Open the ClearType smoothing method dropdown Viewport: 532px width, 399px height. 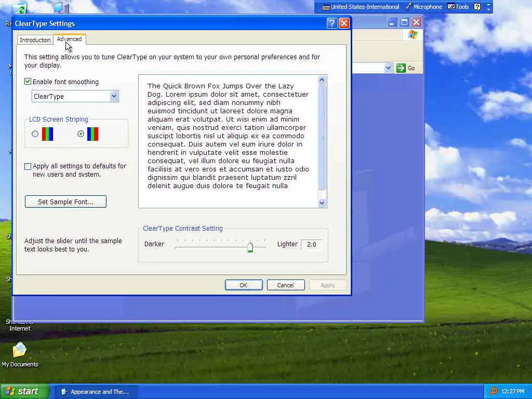click(114, 96)
